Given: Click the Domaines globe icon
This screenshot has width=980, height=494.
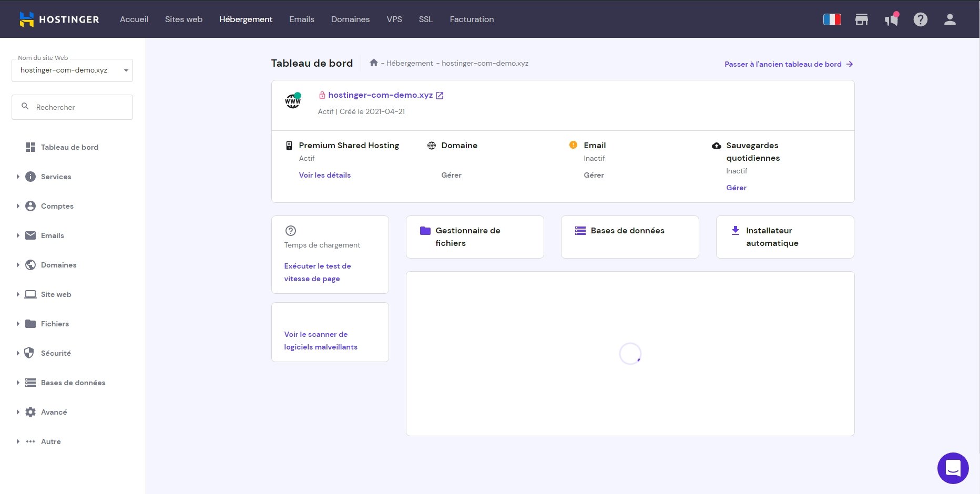Looking at the screenshot, I should point(30,265).
